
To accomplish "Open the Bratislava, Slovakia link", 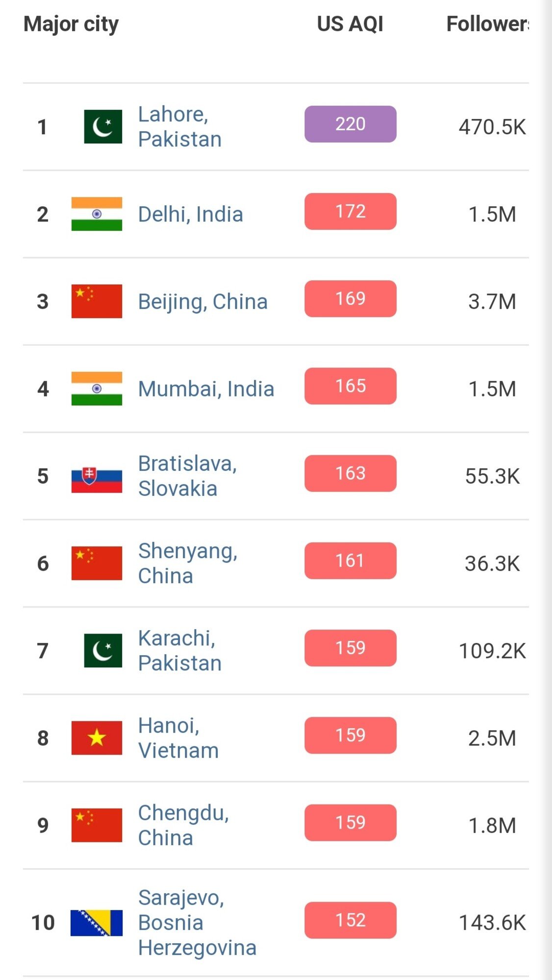I will click(188, 476).
